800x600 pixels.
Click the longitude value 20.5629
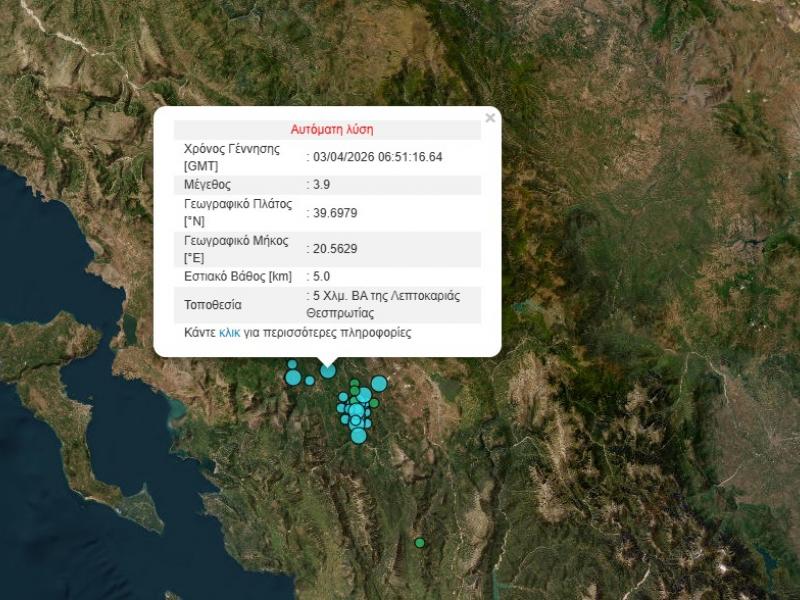click(334, 249)
